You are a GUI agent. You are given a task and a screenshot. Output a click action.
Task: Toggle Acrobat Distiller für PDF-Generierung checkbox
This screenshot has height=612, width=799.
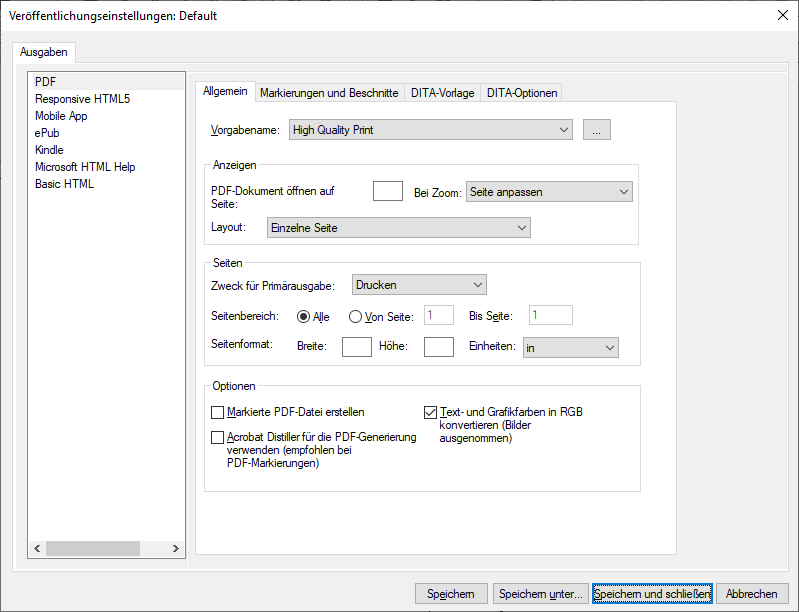pyautogui.click(x=218, y=437)
